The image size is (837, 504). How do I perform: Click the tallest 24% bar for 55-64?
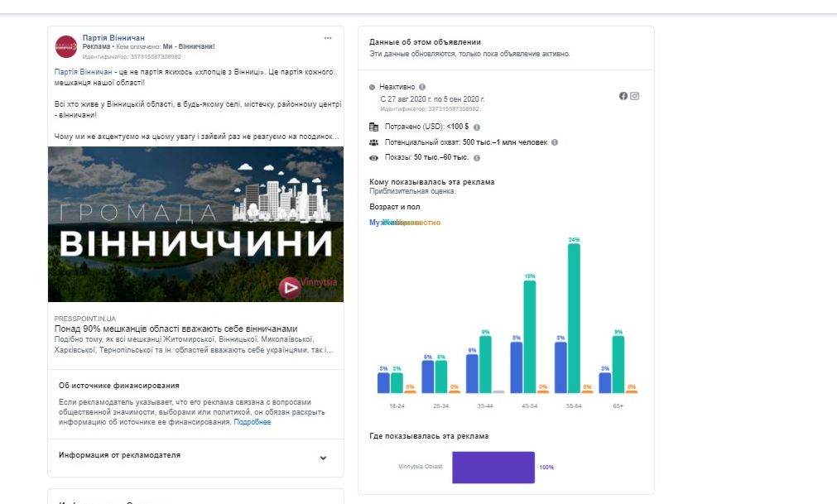pos(574,318)
